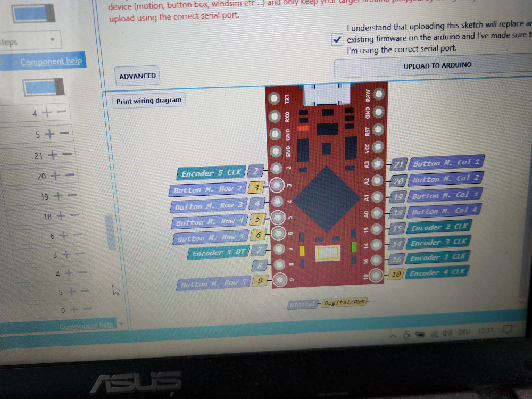
Task: Click the Button M. Row 2 label
Action: click(x=207, y=189)
